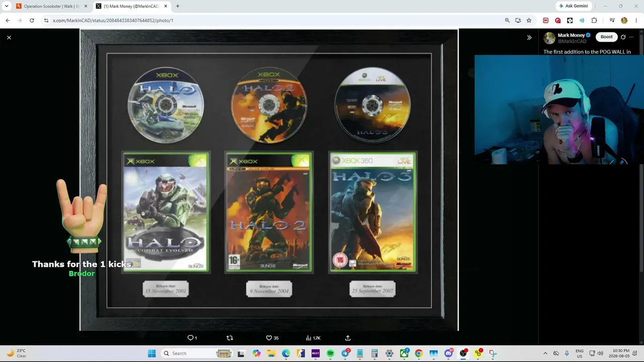Viewport: 644px width, 362px height.
Task: Click the Boost button on the tweet
Action: click(607, 37)
